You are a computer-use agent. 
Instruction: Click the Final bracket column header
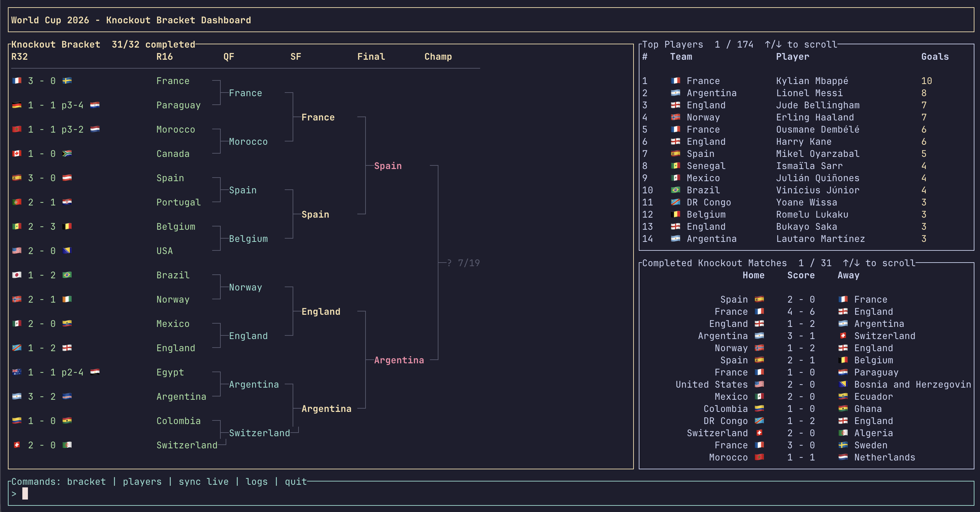click(371, 57)
